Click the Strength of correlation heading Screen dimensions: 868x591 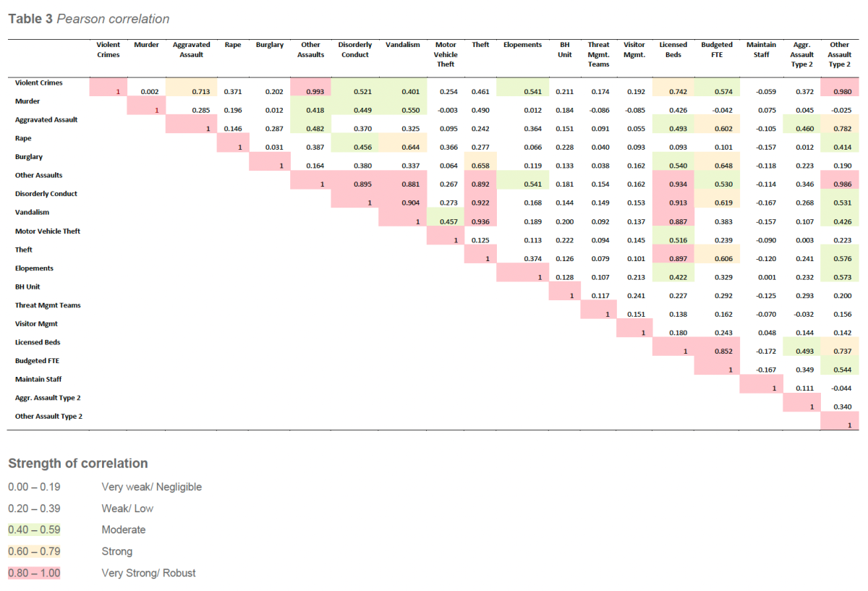(x=77, y=464)
